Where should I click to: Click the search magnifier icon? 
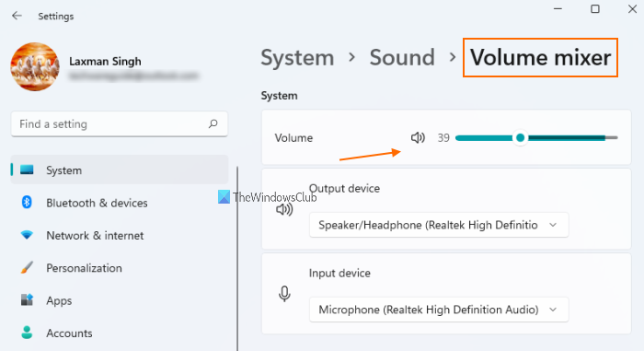click(213, 123)
